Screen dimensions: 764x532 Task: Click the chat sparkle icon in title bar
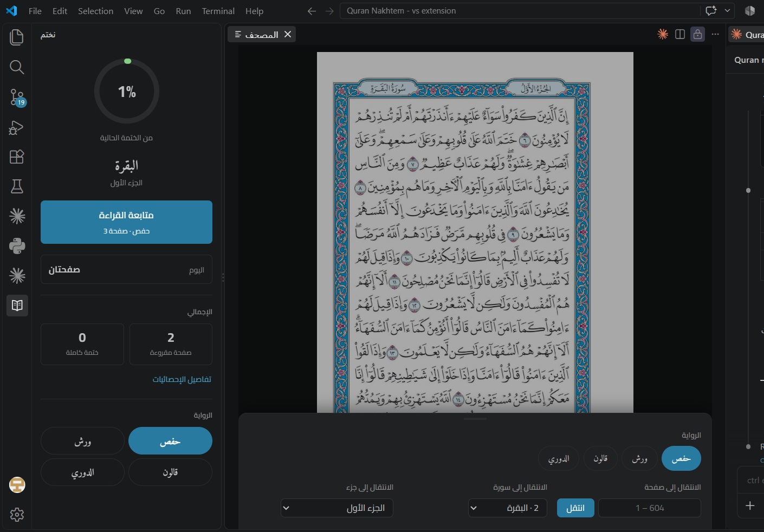pyautogui.click(x=711, y=10)
